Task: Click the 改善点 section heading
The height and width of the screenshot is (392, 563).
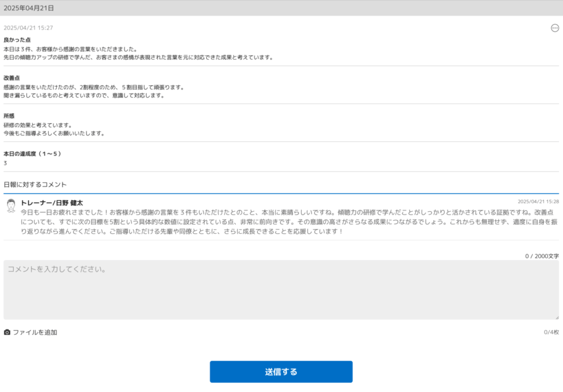Action: pyautogui.click(x=13, y=78)
